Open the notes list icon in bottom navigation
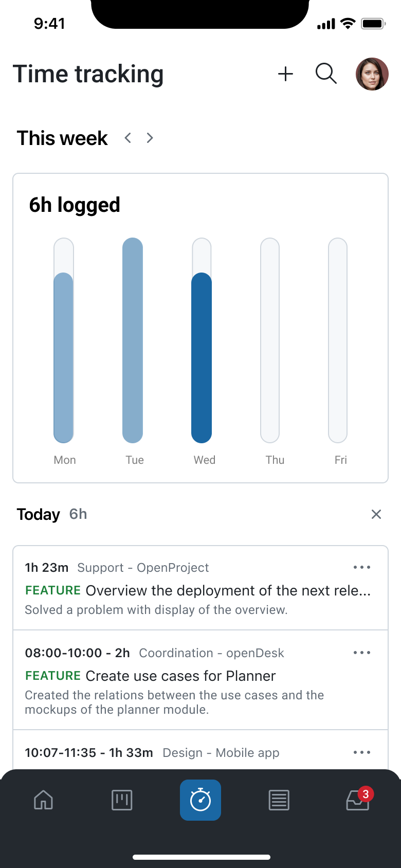Image resolution: width=401 pixels, height=868 pixels. 279,800
